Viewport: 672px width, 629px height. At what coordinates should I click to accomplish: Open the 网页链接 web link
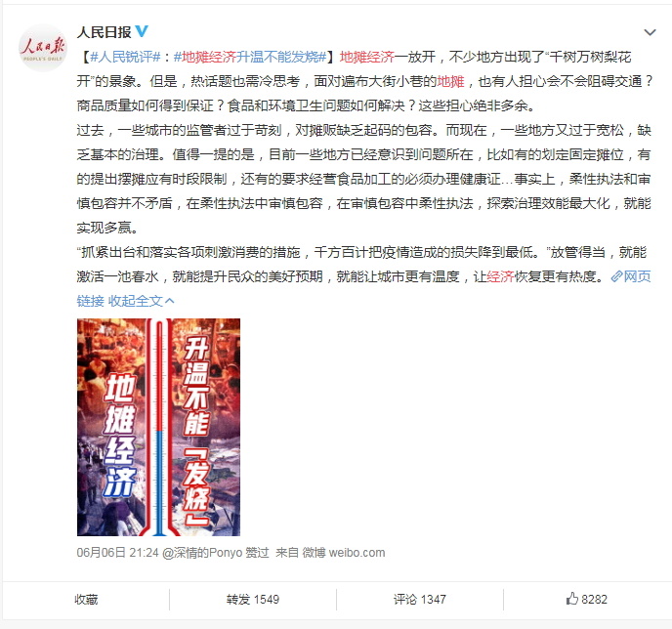[637, 276]
